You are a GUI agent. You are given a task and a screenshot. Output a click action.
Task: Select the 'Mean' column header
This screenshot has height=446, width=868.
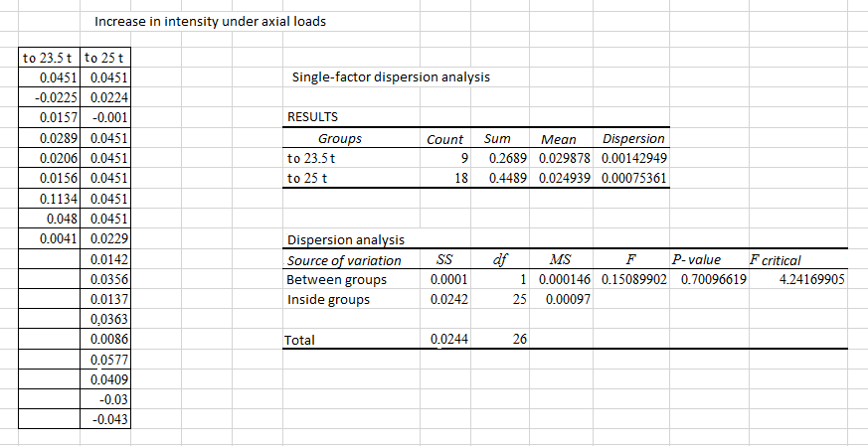pyautogui.click(x=559, y=139)
